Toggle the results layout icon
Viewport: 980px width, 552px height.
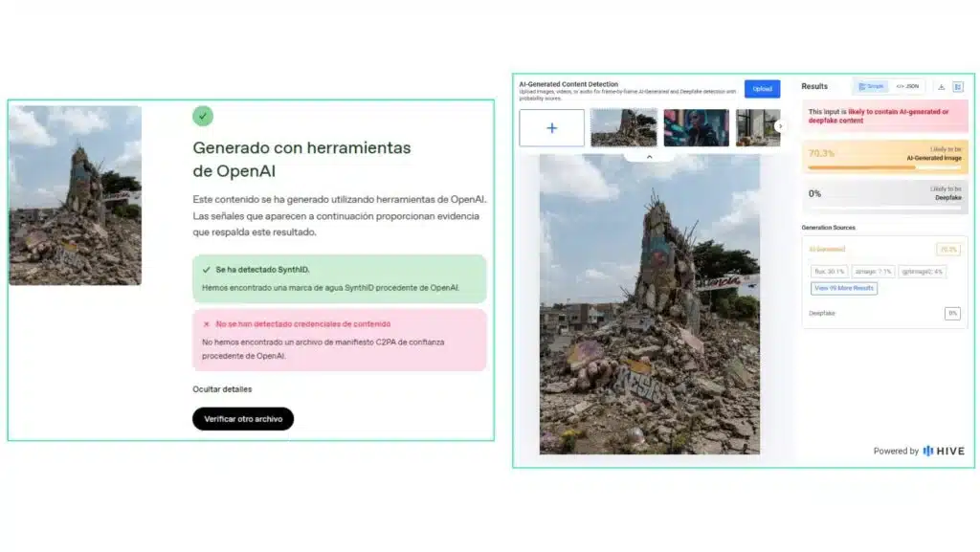click(x=957, y=87)
